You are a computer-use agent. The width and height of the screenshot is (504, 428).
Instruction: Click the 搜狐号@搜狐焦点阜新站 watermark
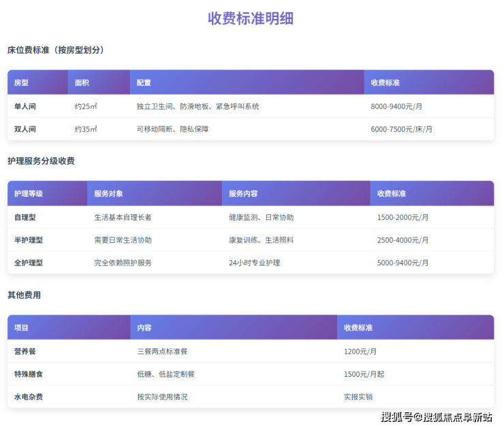coord(437,416)
